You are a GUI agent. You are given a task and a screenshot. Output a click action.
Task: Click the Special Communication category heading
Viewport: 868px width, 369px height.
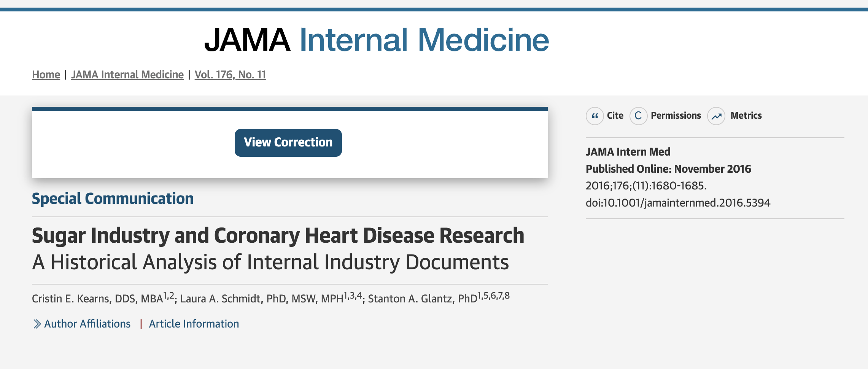click(x=113, y=199)
